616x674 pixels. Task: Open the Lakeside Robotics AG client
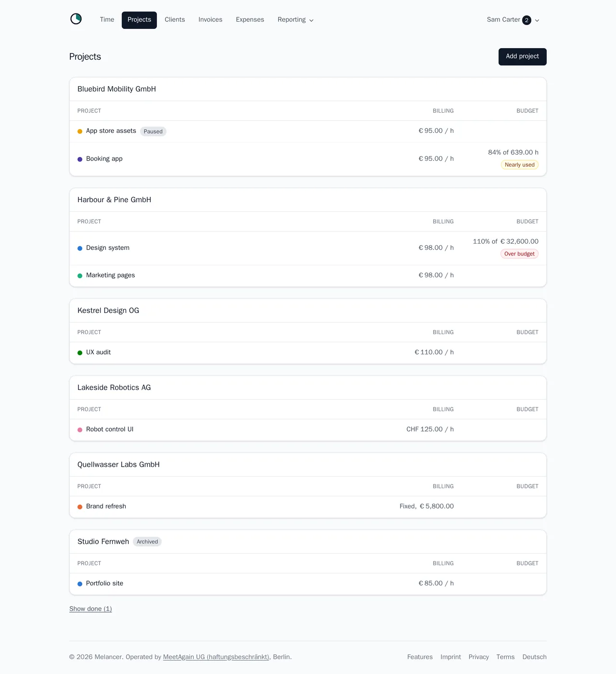click(114, 388)
